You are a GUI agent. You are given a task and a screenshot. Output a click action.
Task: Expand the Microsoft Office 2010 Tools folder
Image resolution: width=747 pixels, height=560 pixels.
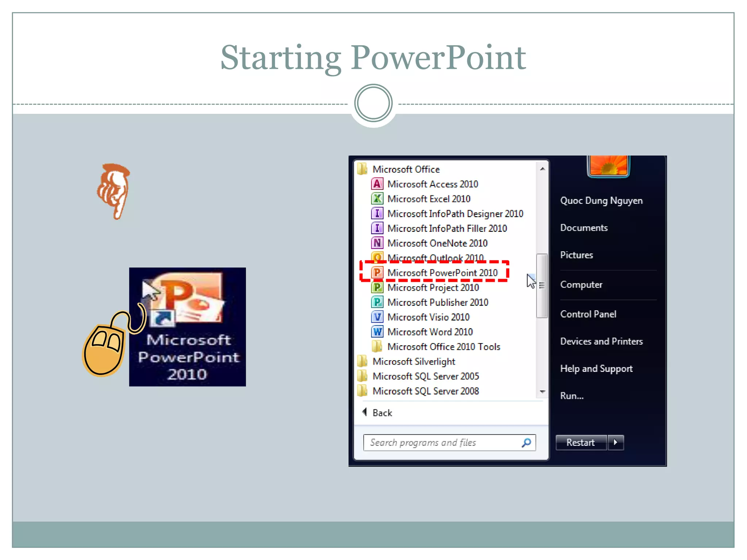[444, 347]
